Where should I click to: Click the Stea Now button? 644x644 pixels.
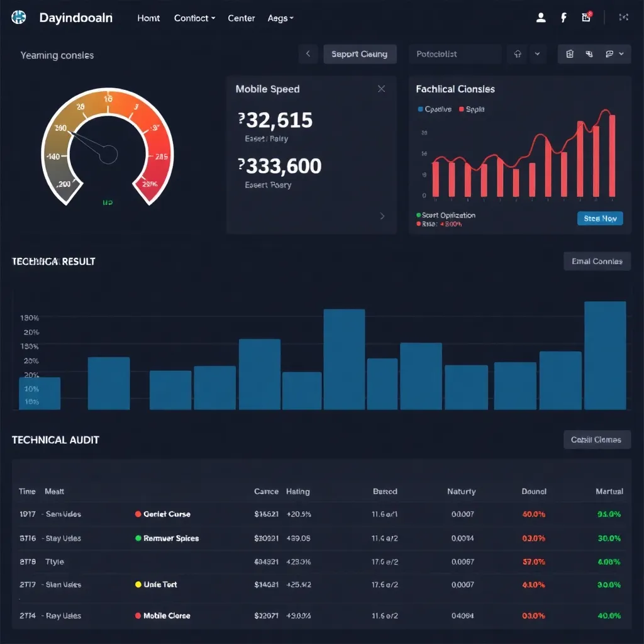point(600,218)
